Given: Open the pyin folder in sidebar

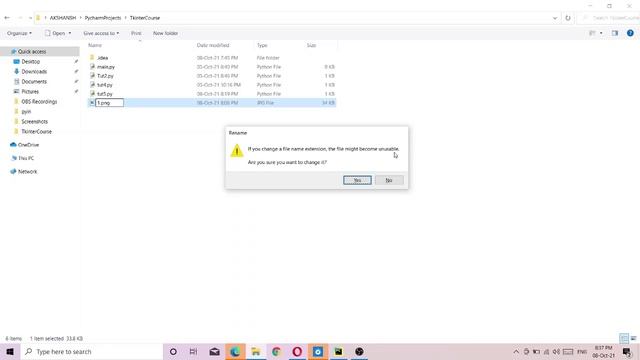Looking at the screenshot, I should (26, 111).
